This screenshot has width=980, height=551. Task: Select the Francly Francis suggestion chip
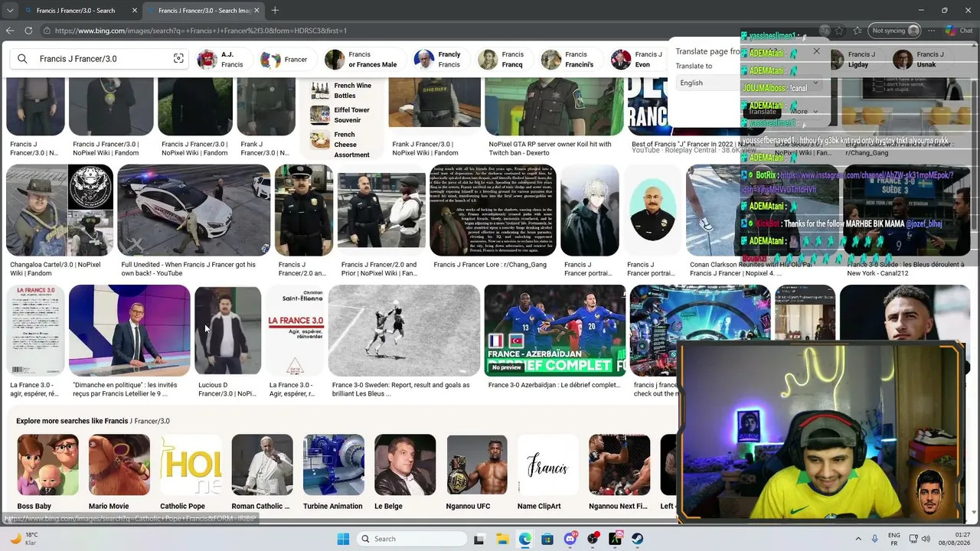(x=438, y=60)
